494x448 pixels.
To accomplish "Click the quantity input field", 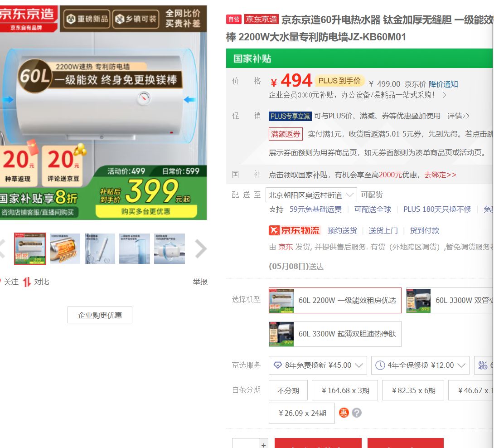I will tap(246, 443).
